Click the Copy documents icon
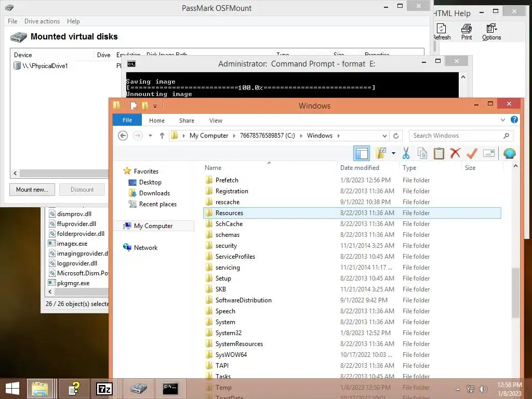Image resolution: width=532 pixels, height=399 pixels. point(422,153)
